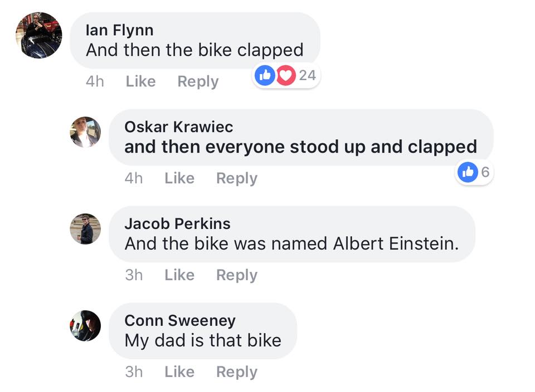Like Jacob Perkins' Albert Einstein comment
The height and width of the screenshot is (392, 535).
[179, 275]
